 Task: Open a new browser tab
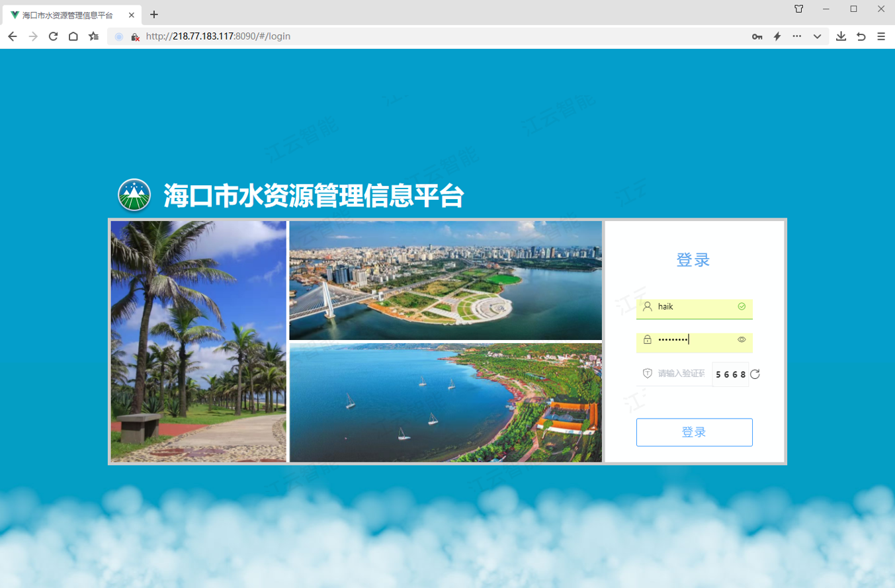[154, 15]
